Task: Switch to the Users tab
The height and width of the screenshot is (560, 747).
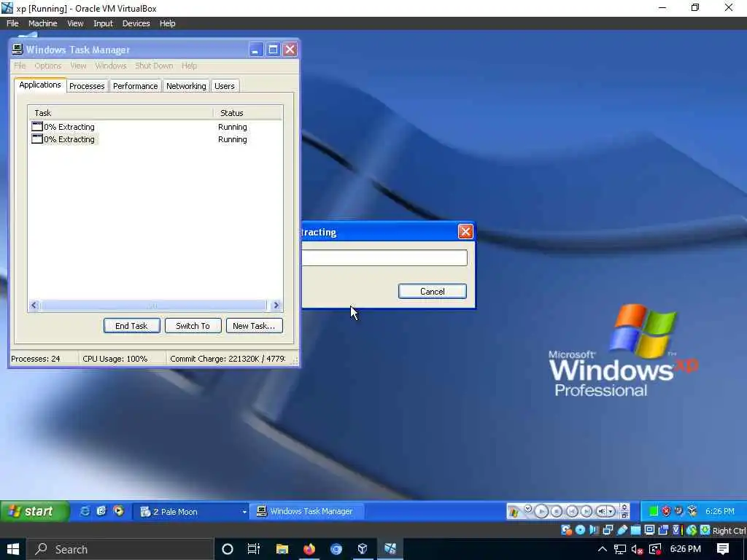Action: pyautogui.click(x=225, y=86)
